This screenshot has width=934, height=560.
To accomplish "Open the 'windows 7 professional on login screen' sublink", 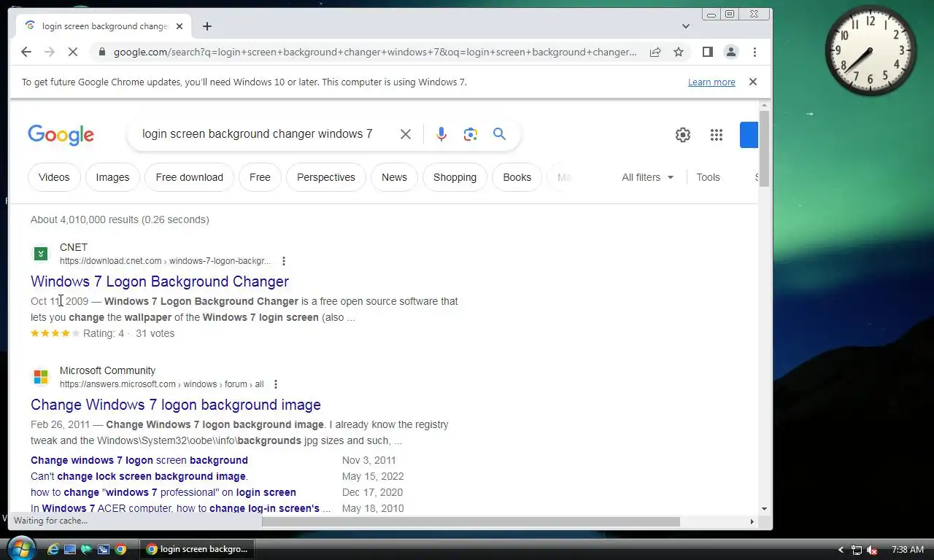I will point(163,492).
